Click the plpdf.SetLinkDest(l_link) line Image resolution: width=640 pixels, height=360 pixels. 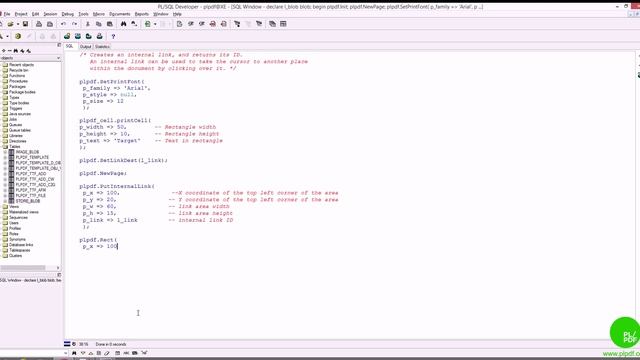pos(123,160)
